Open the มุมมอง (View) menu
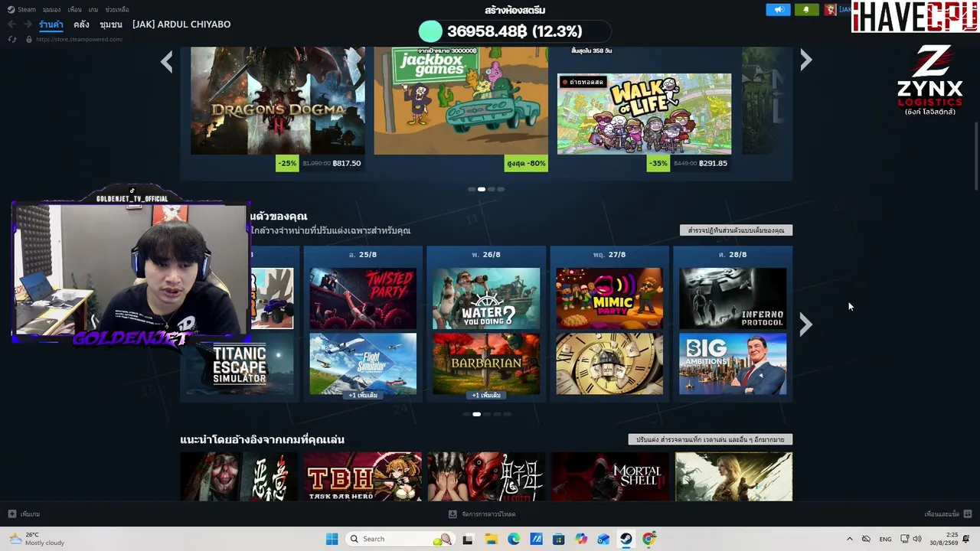Screen dimensions: 980x551 point(51,10)
